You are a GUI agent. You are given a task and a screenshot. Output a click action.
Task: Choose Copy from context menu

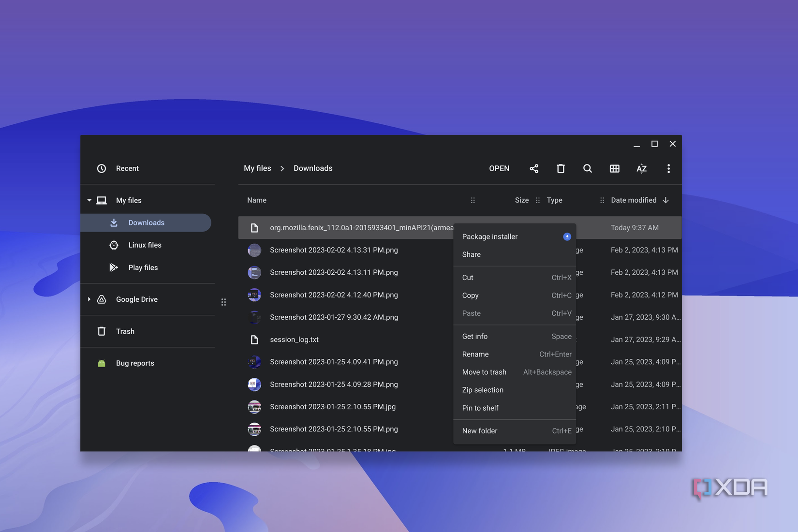[515, 296]
